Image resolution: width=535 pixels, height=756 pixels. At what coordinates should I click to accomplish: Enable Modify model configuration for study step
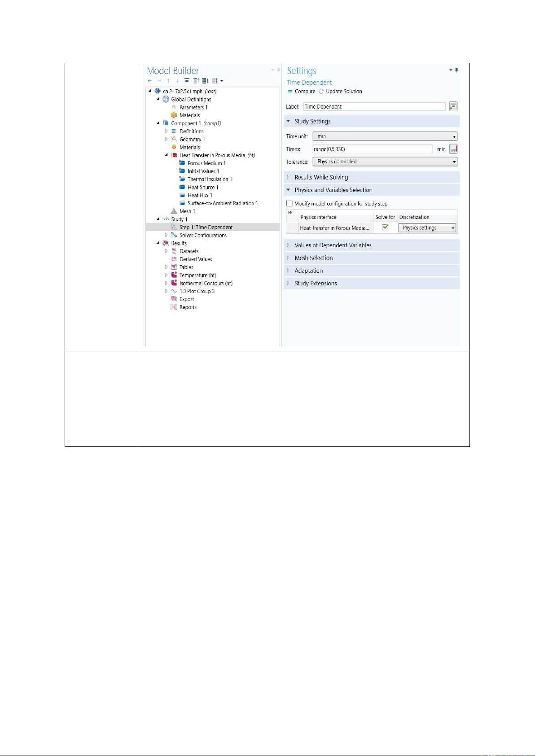[289, 204]
